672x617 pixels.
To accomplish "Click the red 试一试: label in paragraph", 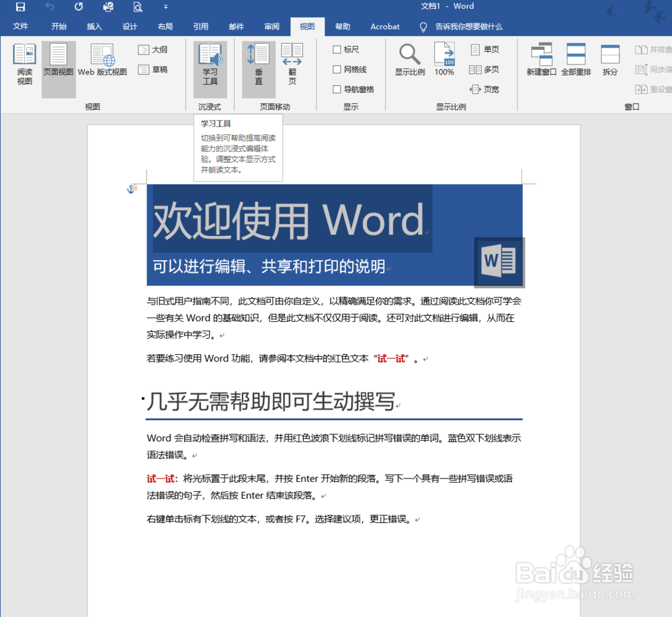I will 163,479.
